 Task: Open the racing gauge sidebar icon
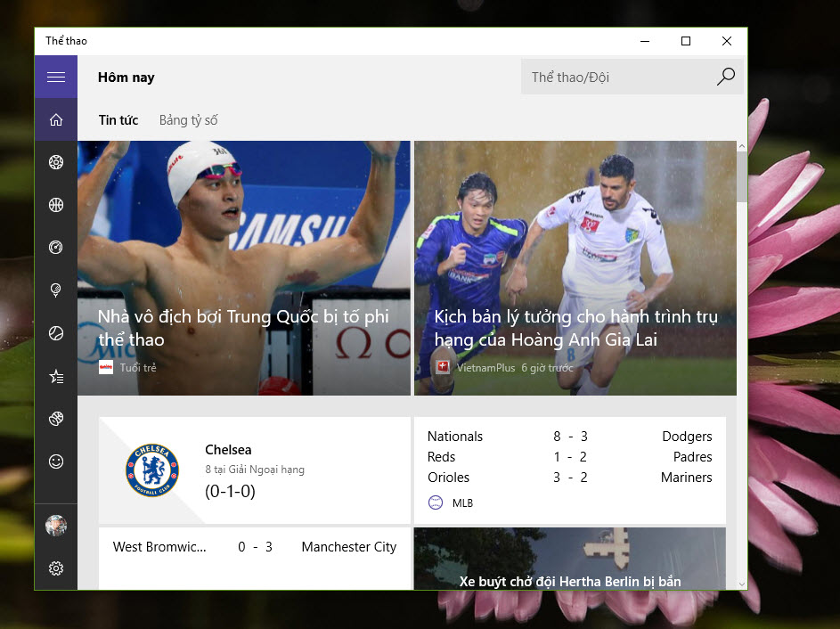pos(56,248)
